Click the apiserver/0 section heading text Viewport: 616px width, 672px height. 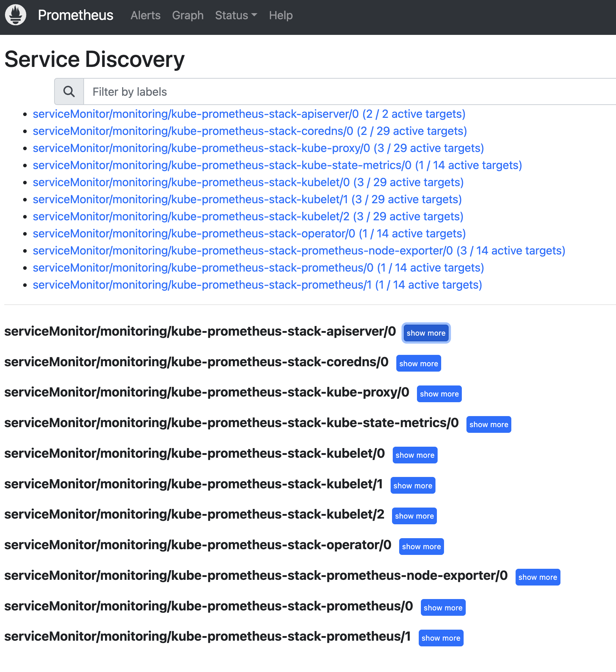coord(200,331)
